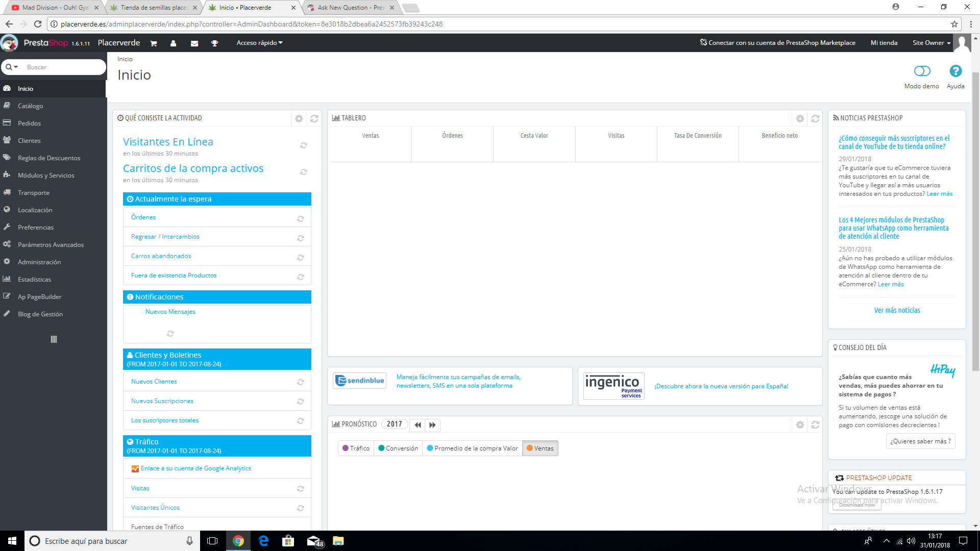Open the TABLERO panel settings gear
Image resolution: width=980 pixels, height=551 pixels.
coord(800,118)
